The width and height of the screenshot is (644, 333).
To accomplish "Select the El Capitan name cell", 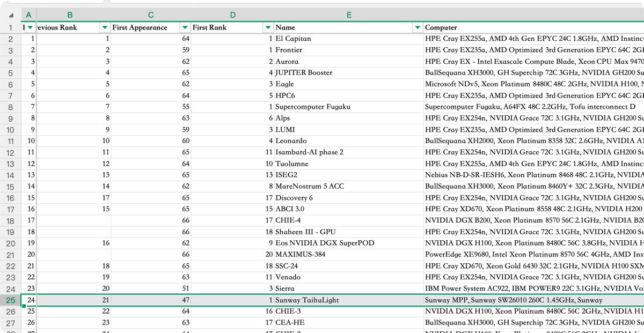I will [349, 39].
